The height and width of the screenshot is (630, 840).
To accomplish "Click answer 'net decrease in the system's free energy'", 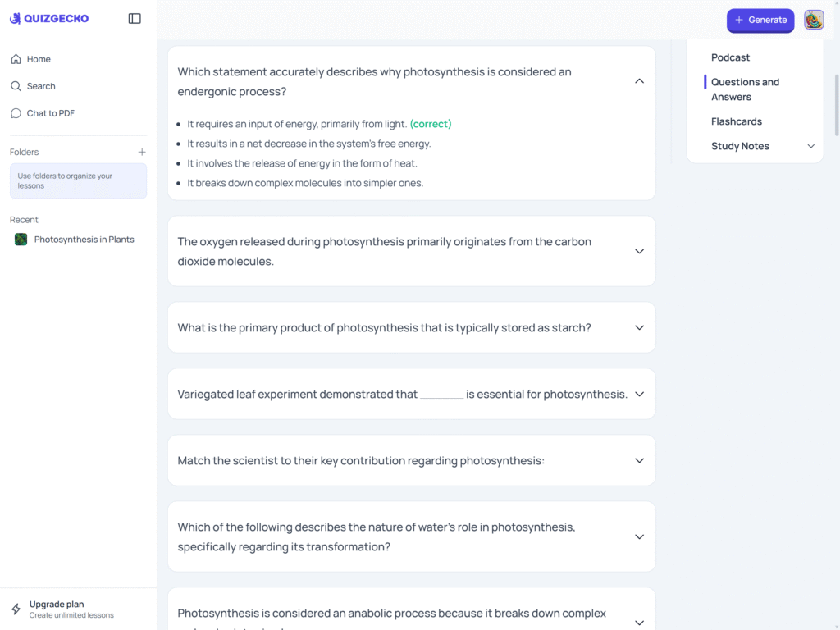I will click(308, 144).
